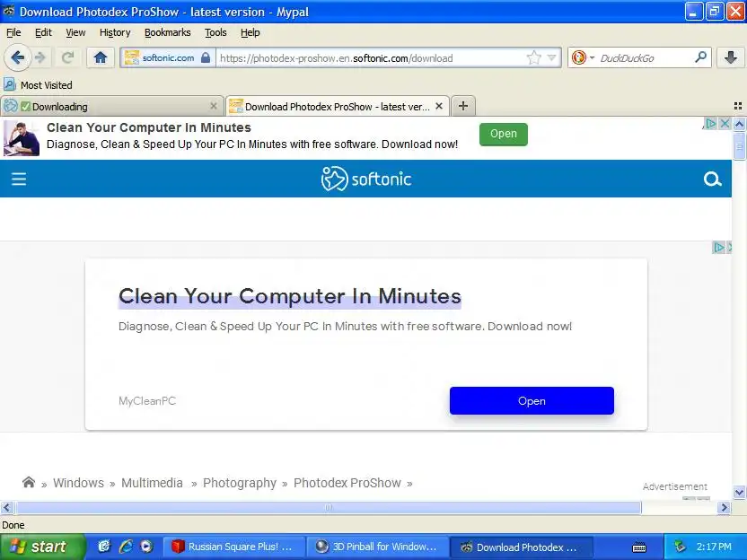Open the Help menu
This screenshot has width=747, height=560.
point(250,32)
